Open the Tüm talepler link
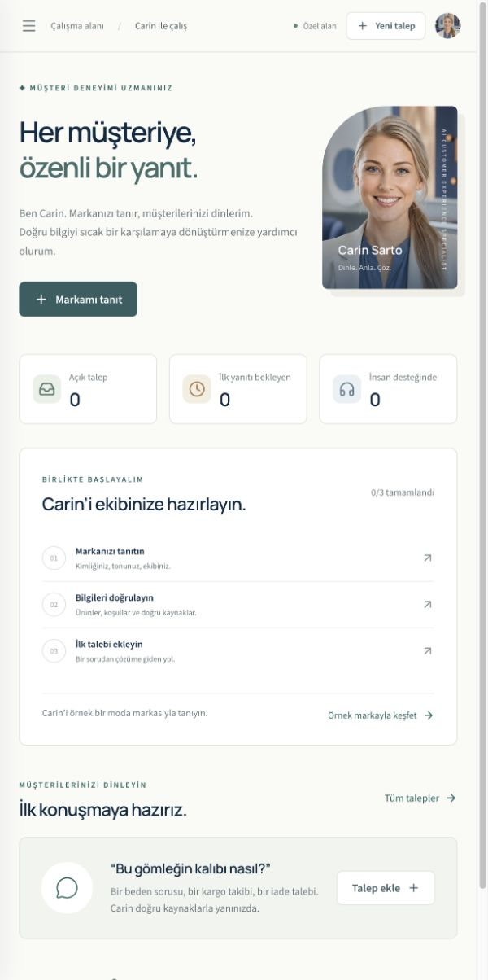This screenshot has width=488, height=980. pos(420,798)
